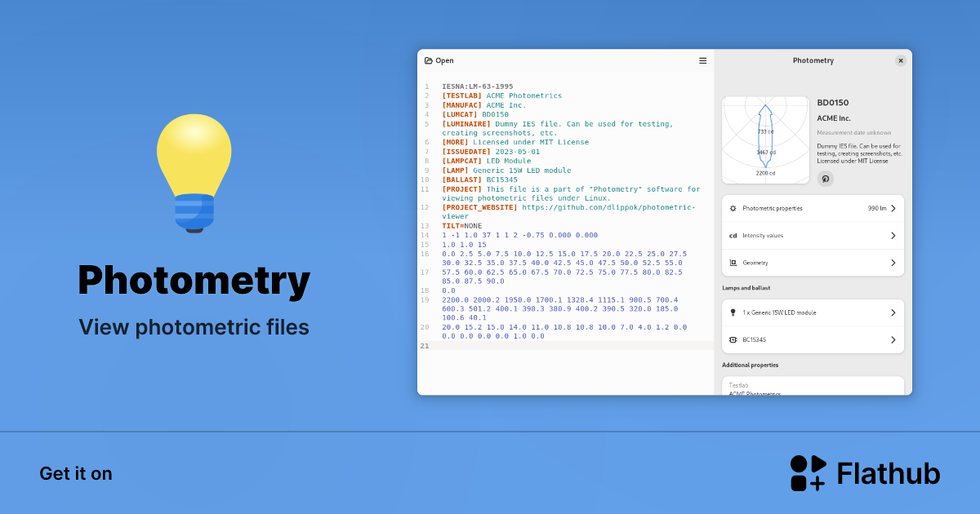Click the Get it on label
The width and height of the screenshot is (980, 514).
[76, 473]
